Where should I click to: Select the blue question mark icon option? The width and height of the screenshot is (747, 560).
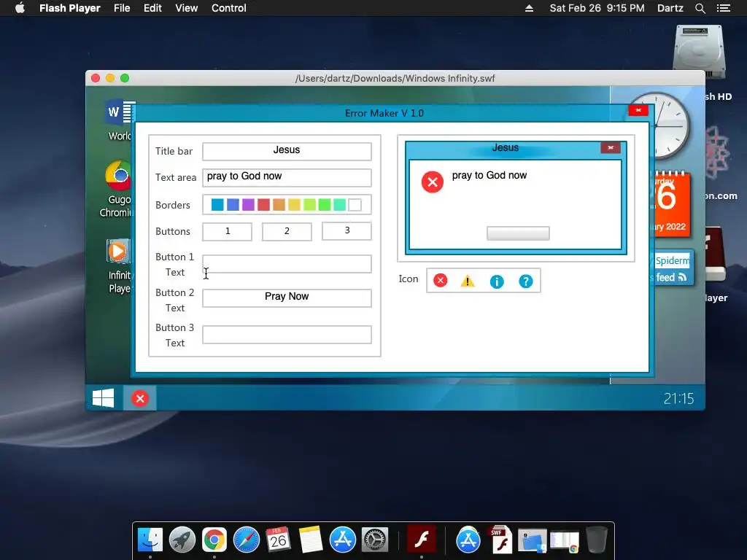coord(525,281)
